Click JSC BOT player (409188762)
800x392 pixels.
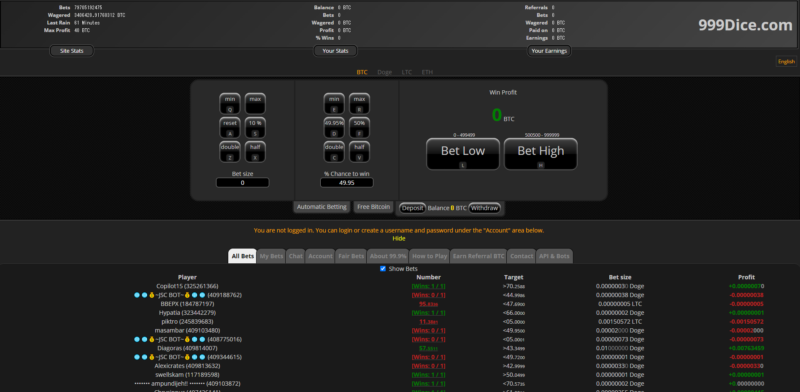[x=187, y=295]
